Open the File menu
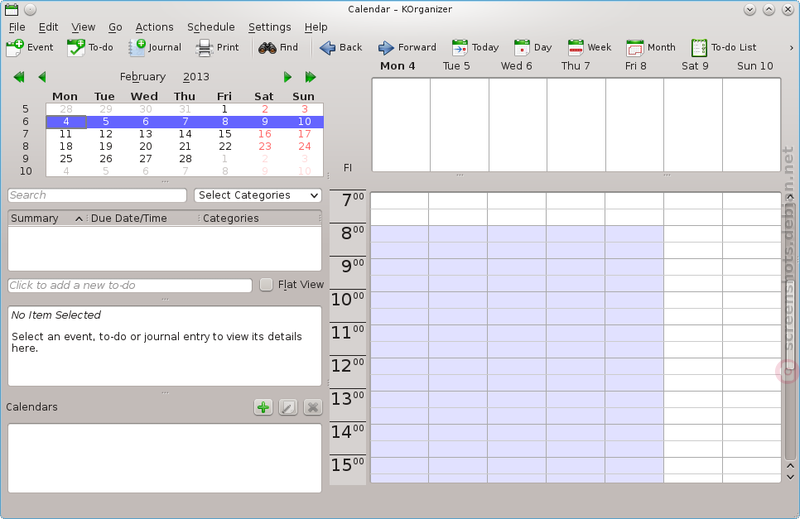Viewport: 800px width, 519px height. 17,27
